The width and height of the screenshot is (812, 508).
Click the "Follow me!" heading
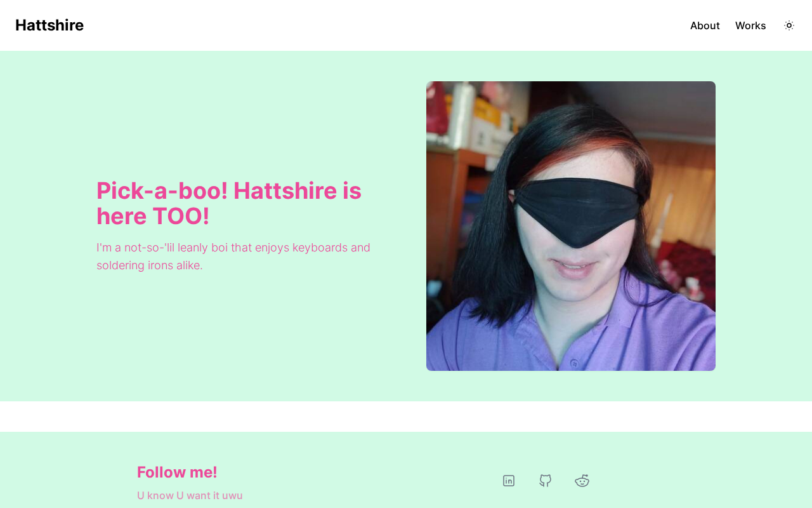pos(177,472)
